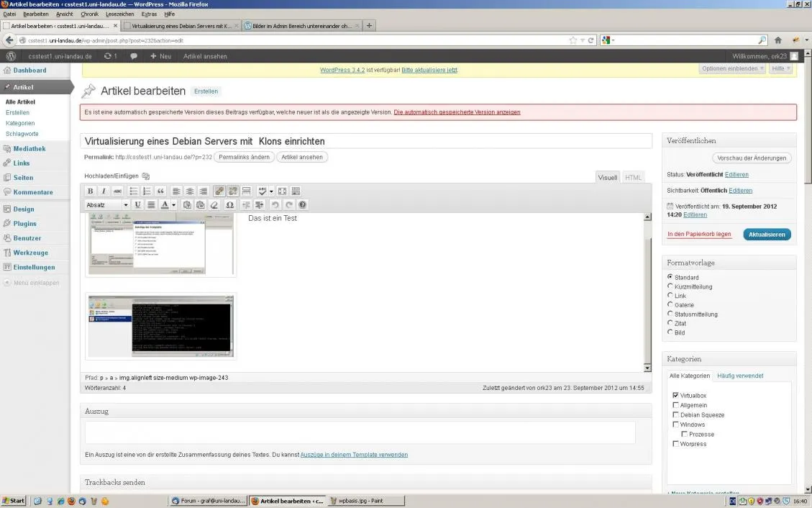Viewport: 812px width, 508px height.
Task: Click the Aktualisieren button
Action: 767,235
